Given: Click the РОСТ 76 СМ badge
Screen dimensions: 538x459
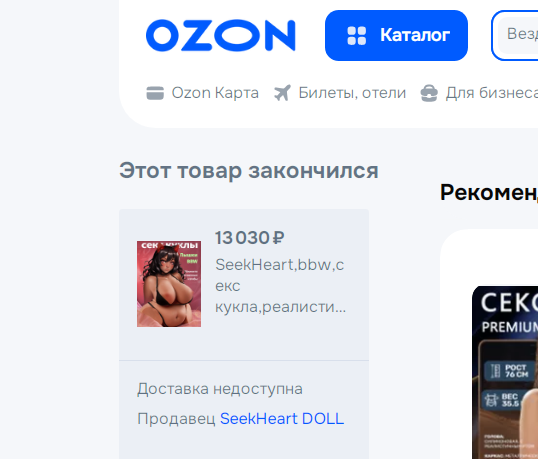Looking at the screenshot, I should [511, 371].
